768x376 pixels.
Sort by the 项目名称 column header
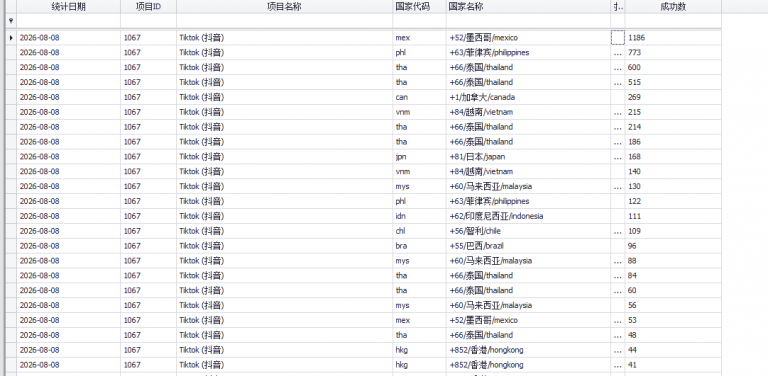click(285, 6)
